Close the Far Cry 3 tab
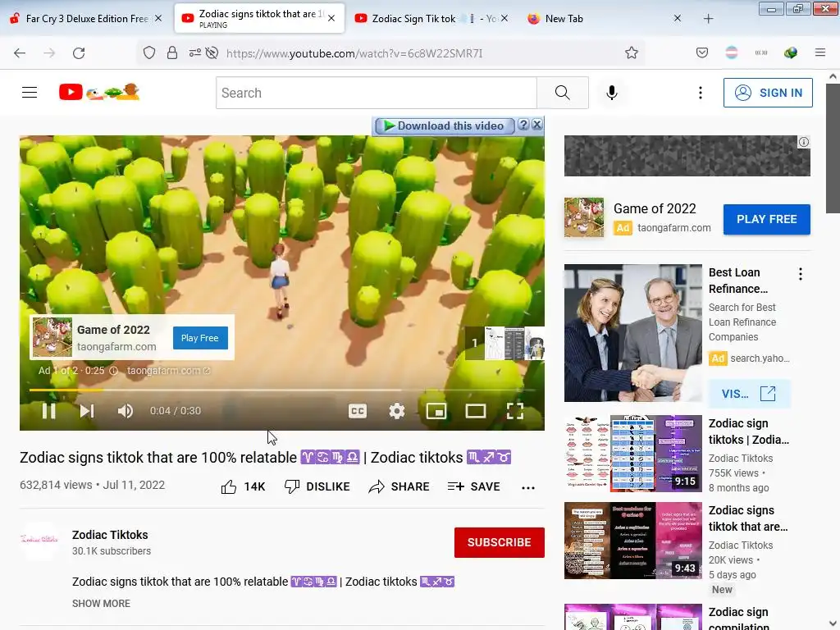Viewport: 840px width, 630px height. point(158,18)
